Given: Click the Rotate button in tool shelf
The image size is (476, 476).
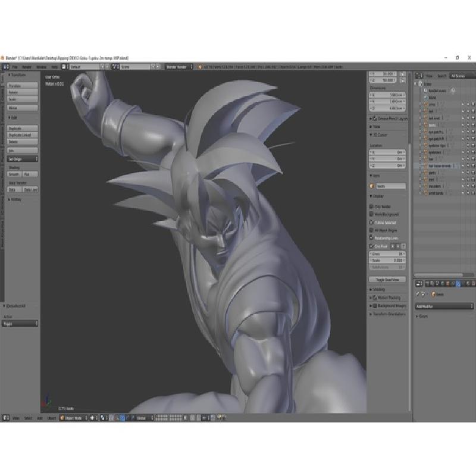Looking at the screenshot, I should pyautogui.click(x=23, y=92).
